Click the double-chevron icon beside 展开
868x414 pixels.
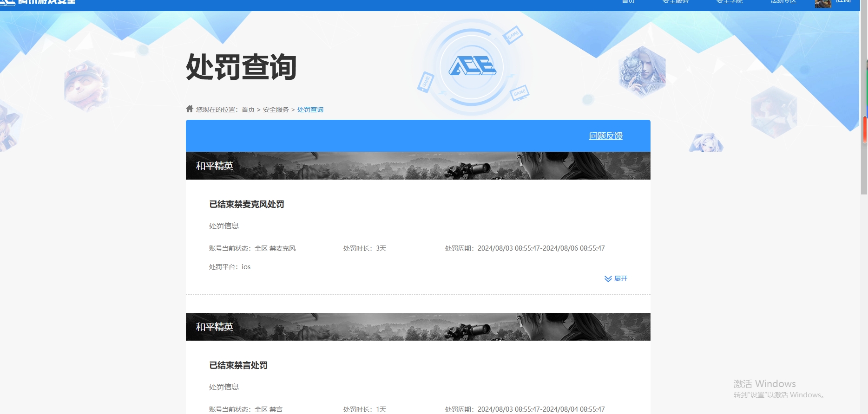coord(608,279)
